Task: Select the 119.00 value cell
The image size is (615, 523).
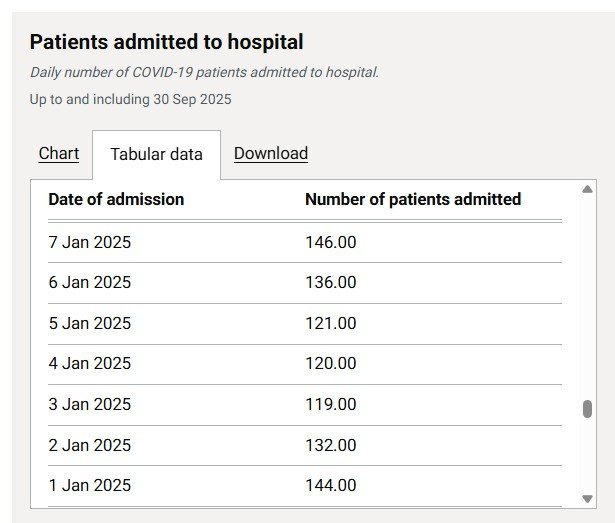Action: pyautogui.click(x=330, y=404)
